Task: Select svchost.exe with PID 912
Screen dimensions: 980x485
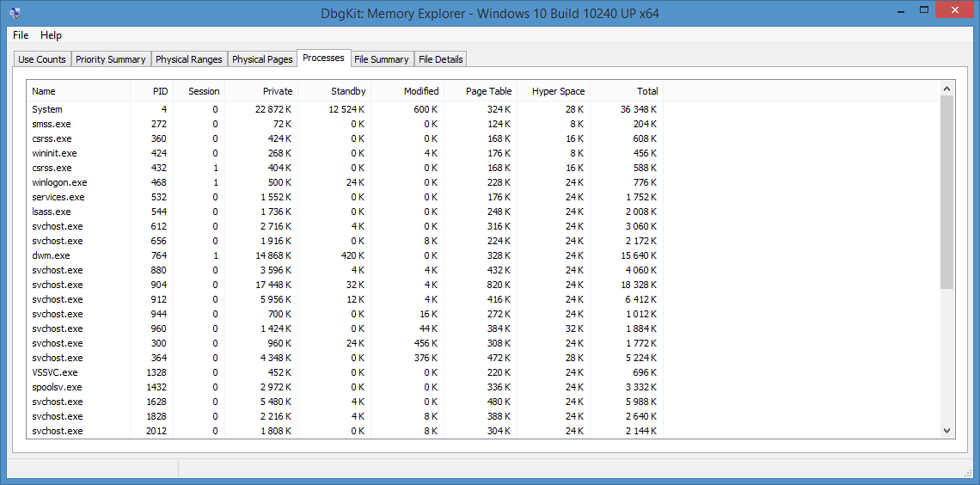Action: click(345, 299)
